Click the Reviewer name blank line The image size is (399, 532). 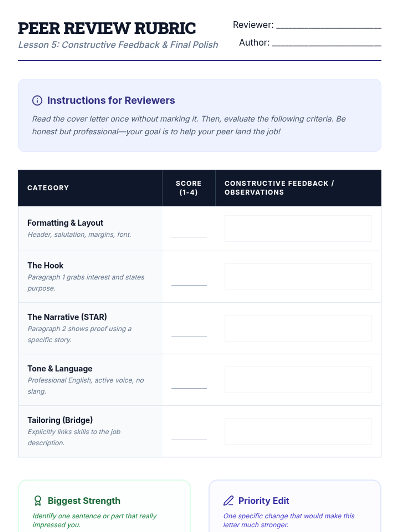[329, 25]
